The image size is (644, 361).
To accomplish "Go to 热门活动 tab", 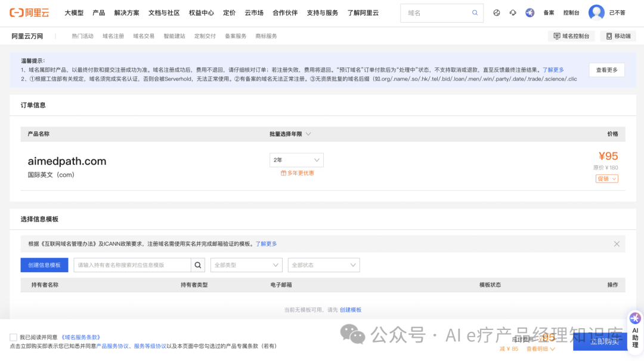I will pos(82,36).
